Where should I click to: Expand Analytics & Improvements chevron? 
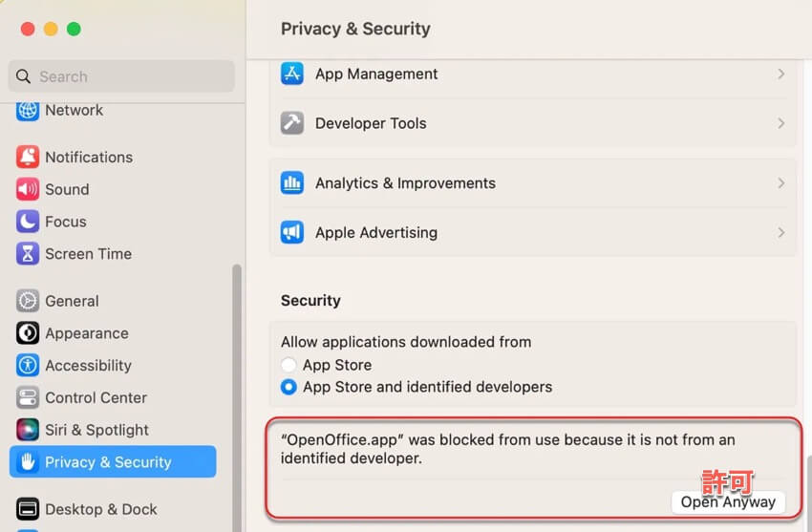pos(780,182)
